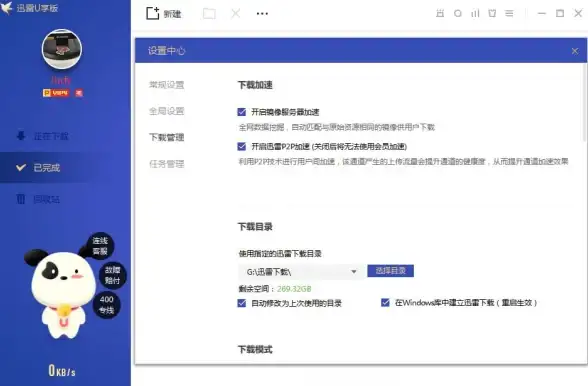Click the delete X icon in toolbar
The width and height of the screenshot is (588, 386).
(236, 14)
